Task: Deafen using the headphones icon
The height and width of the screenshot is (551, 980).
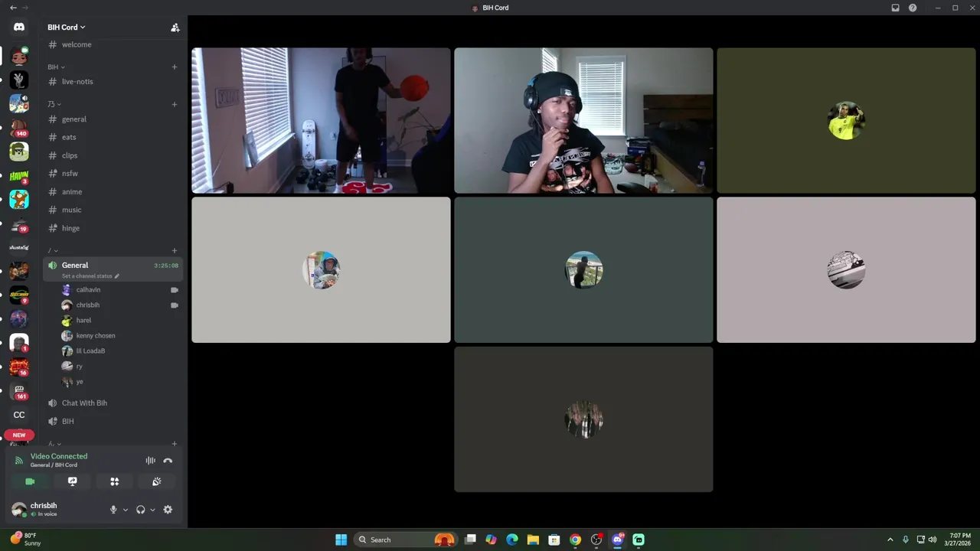Action: 140,510
